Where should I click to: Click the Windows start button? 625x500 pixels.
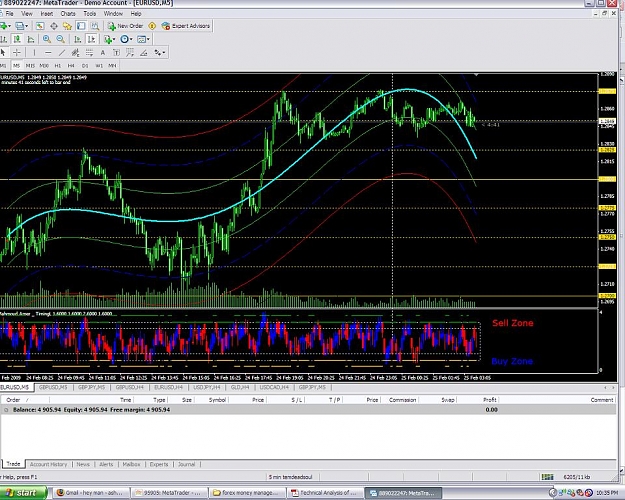[x=23, y=493]
